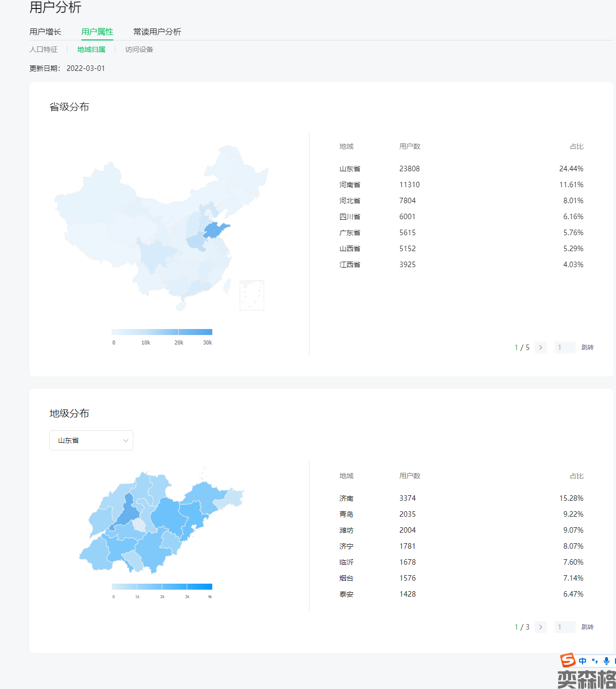Click 跳转 in the province distribution pager
This screenshot has width=616, height=689.
click(x=587, y=347)
